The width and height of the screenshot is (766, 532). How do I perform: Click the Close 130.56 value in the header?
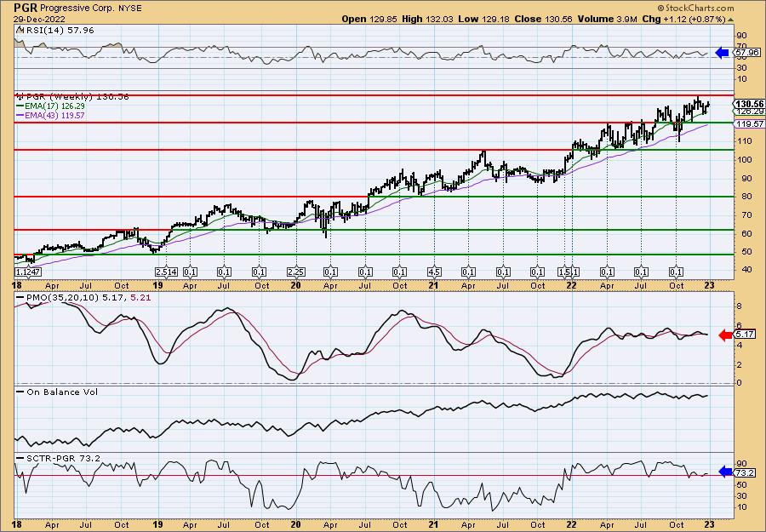point(544,19)
